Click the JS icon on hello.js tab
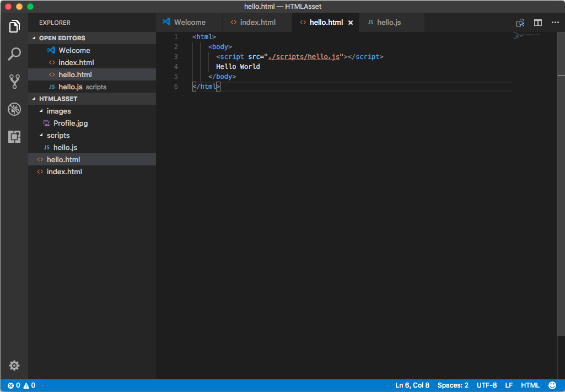This screenshot has height=392, width=565. (x=370, y=23)
